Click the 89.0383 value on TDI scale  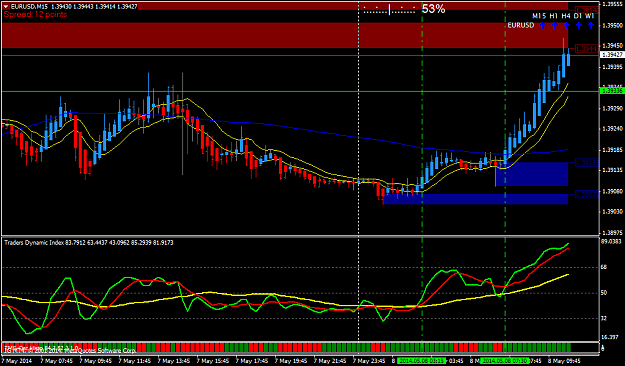click(x=611, y=242)
